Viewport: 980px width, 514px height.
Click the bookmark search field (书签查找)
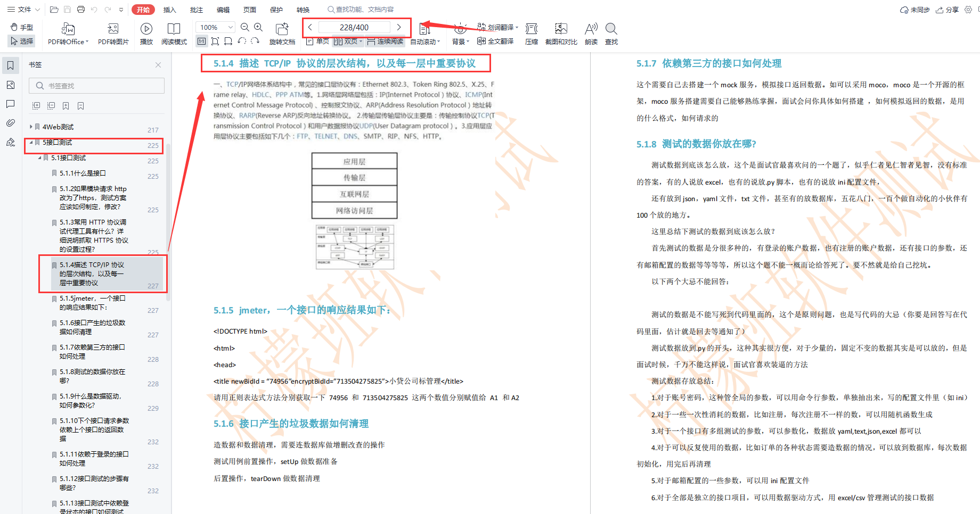[x=96, y=86]
